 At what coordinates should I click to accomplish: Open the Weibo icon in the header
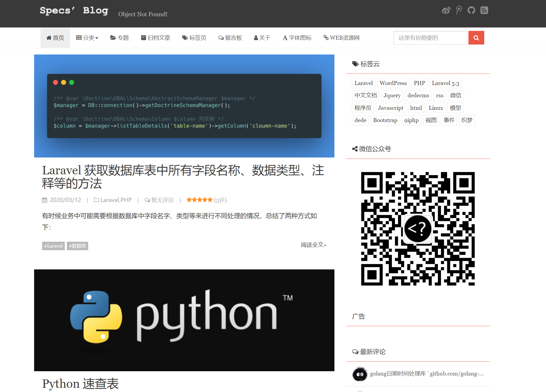point(446,10)
